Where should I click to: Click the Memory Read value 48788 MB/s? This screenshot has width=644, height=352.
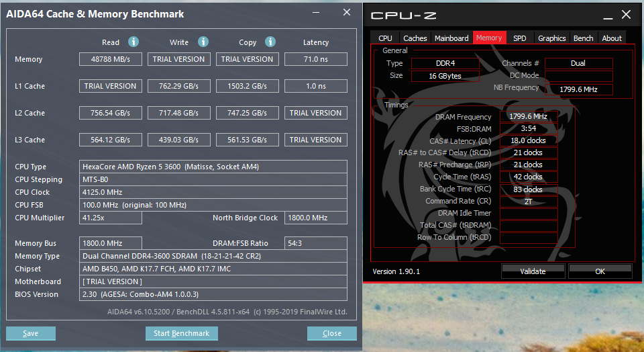(x=111, y=59)
